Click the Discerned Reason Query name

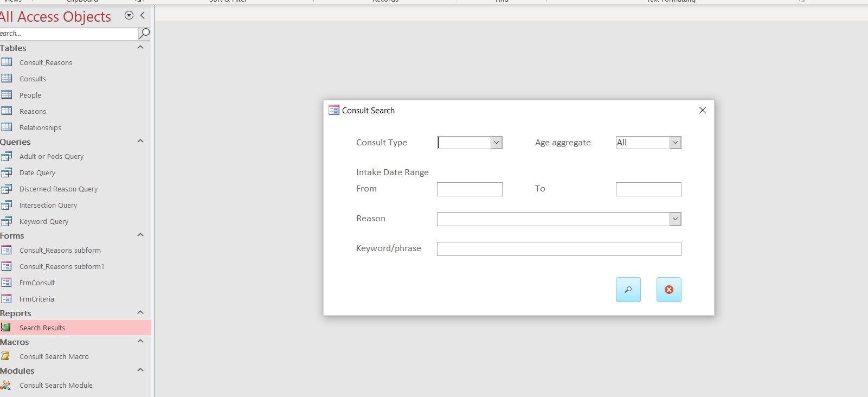[x=59, y=189]
